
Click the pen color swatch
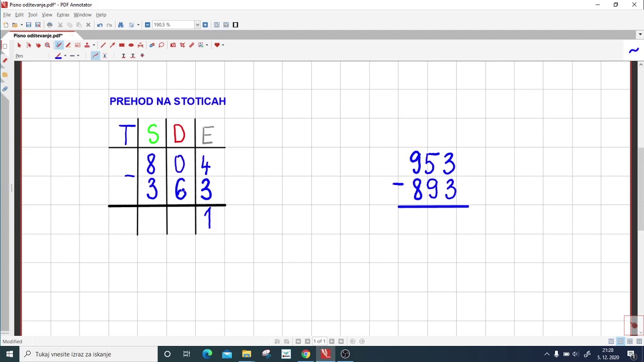coord(58,56)
